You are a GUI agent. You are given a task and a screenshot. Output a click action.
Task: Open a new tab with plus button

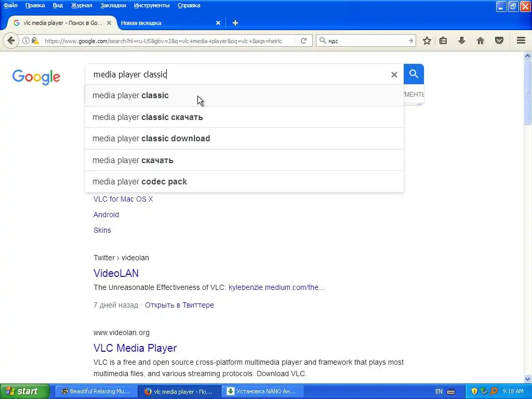coord(235,23)
